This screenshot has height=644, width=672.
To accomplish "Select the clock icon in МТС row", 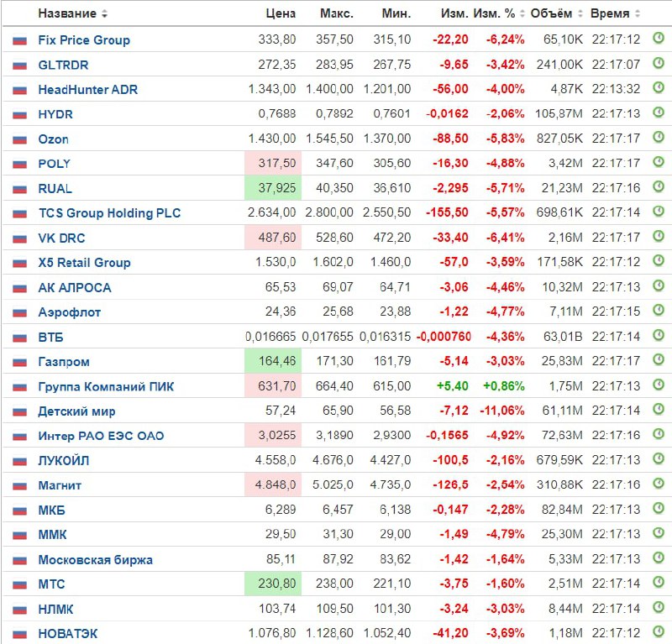I will 659,584.
